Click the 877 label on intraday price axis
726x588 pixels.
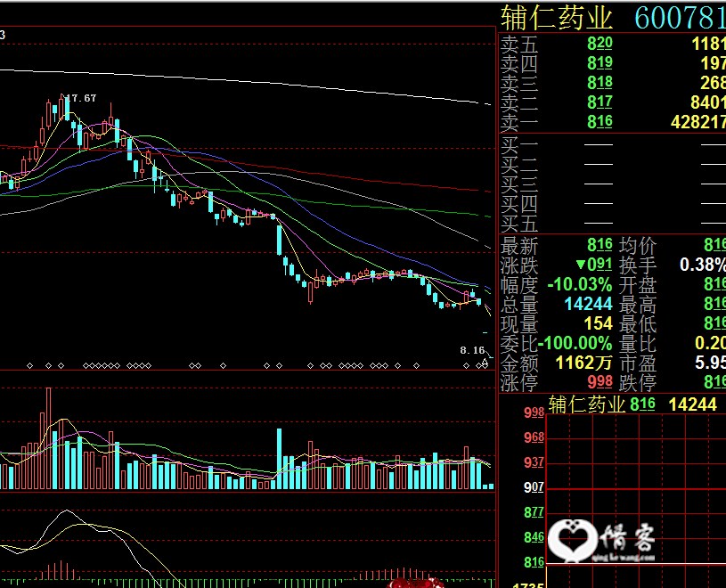click(x=534, y=512)
